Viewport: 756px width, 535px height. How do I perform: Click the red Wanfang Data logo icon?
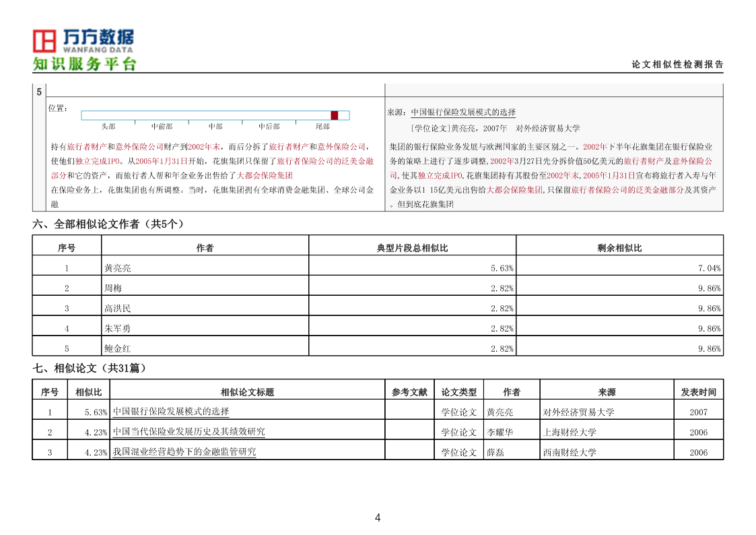44,41
